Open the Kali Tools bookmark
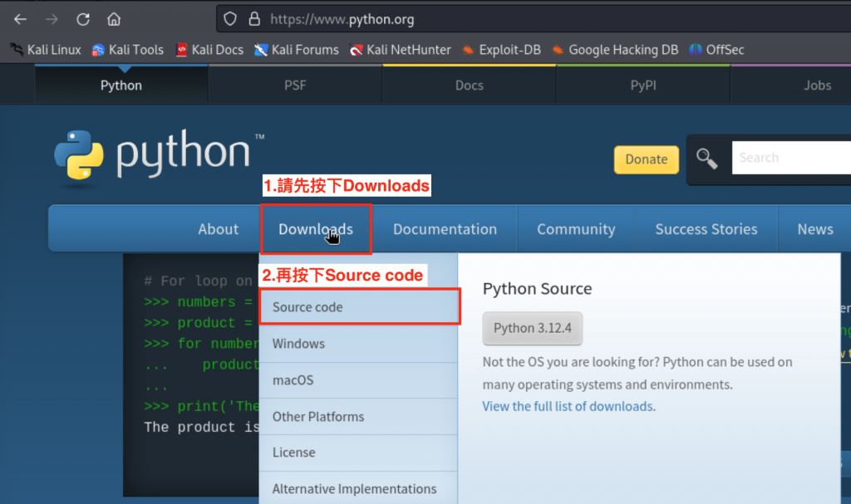The image size is (851, 504). point(128,50)
